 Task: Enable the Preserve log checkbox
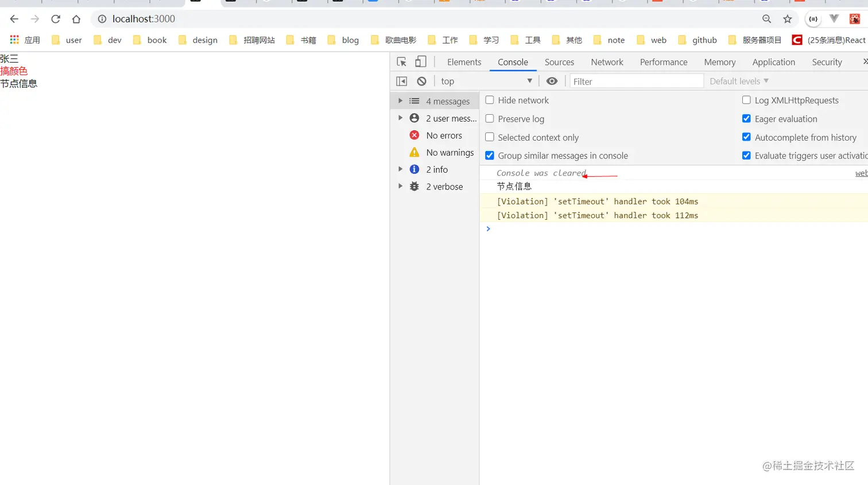(490, 119)
